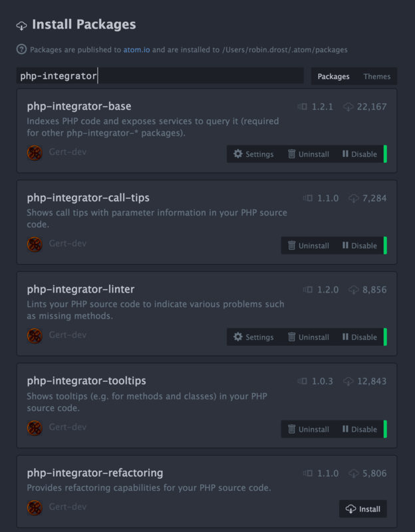This screenshot has height=532, width=415.
Task: Click download count icon for php-integrator-tooltips
Action: click(348, 381)
